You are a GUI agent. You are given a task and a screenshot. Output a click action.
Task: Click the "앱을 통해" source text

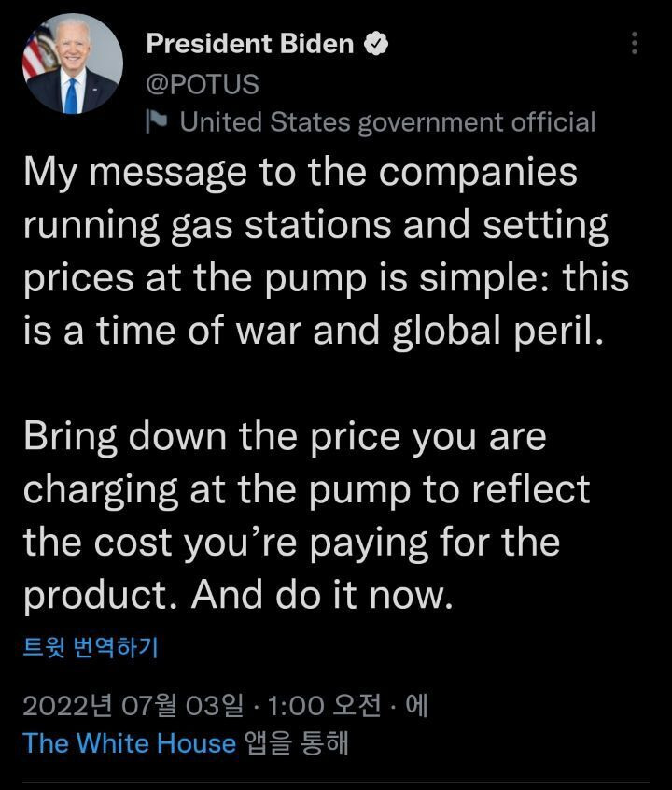pyautogui.click(x=296, y=743)
